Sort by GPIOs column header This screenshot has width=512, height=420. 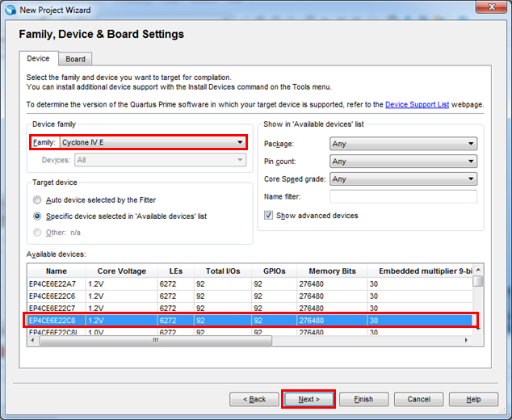click(x=275, y=271)
